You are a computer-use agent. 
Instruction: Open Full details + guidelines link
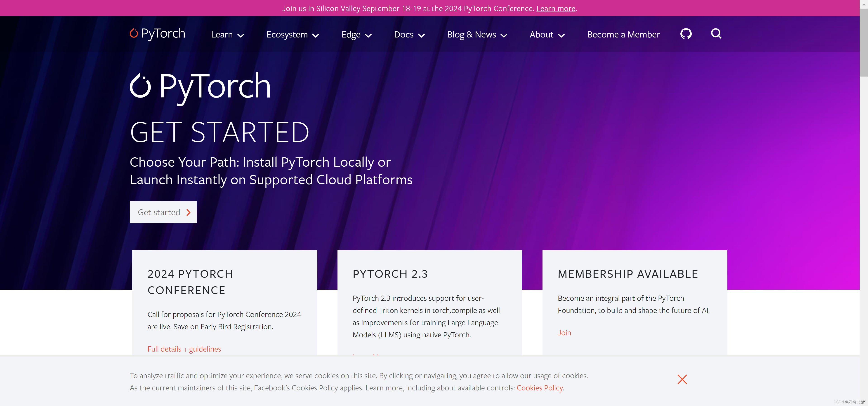pos(184,349)
